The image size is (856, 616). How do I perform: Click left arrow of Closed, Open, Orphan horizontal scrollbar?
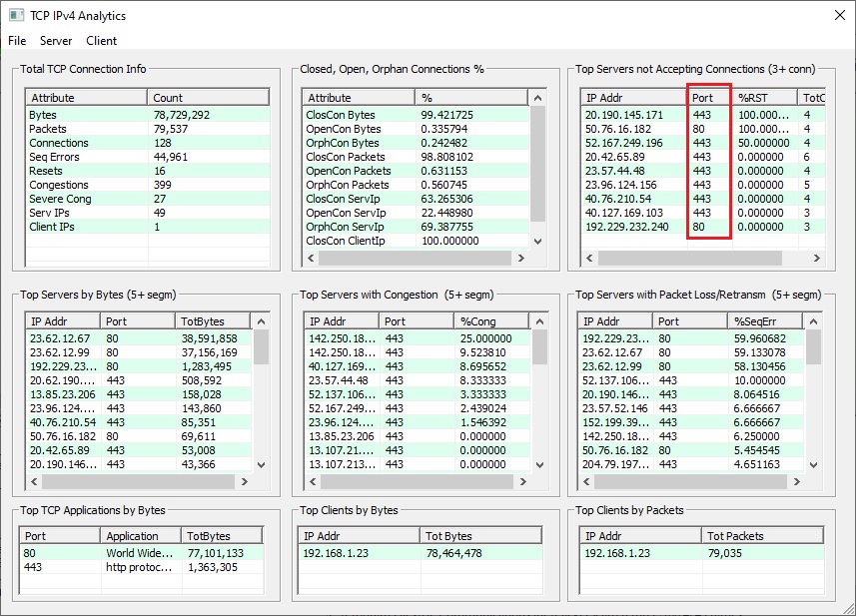point(312,258)
